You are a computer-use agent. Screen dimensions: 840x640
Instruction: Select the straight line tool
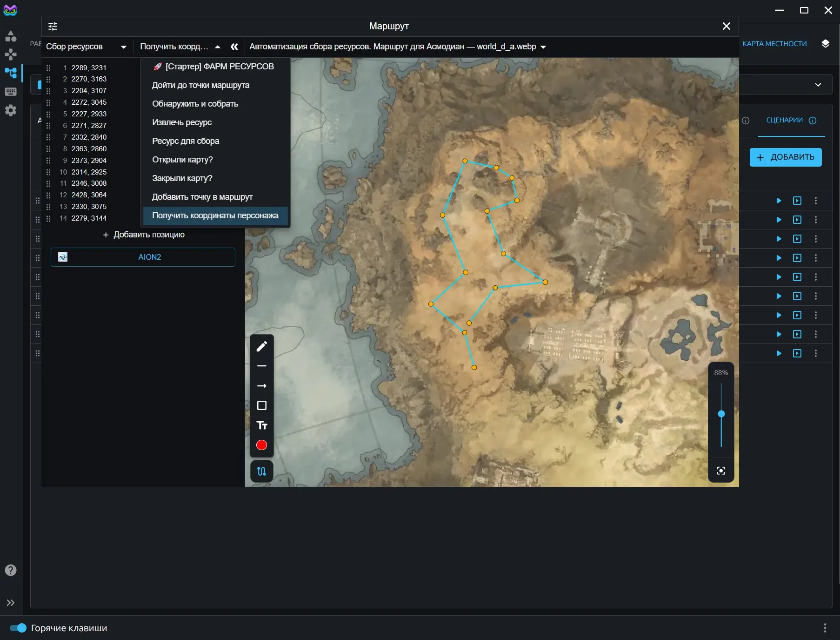[x=262, y=366]
